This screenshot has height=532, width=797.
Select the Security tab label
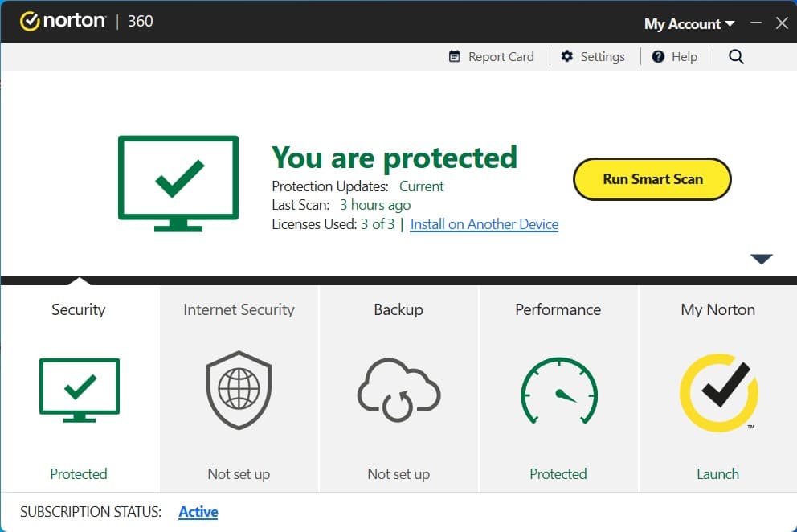79,309
